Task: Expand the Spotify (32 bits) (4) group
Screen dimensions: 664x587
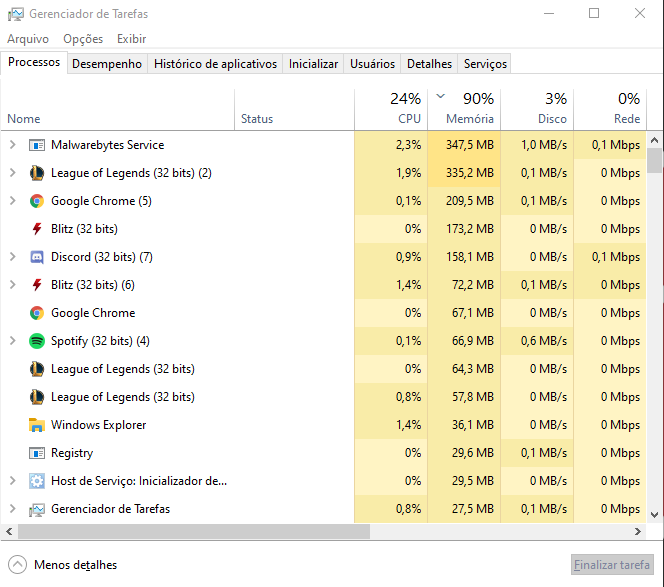Action: [x=13, y=341]
